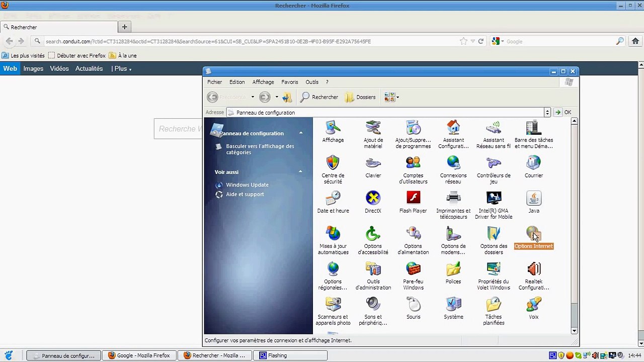Open Centre de sécurité icon

(x=333, y=169)
